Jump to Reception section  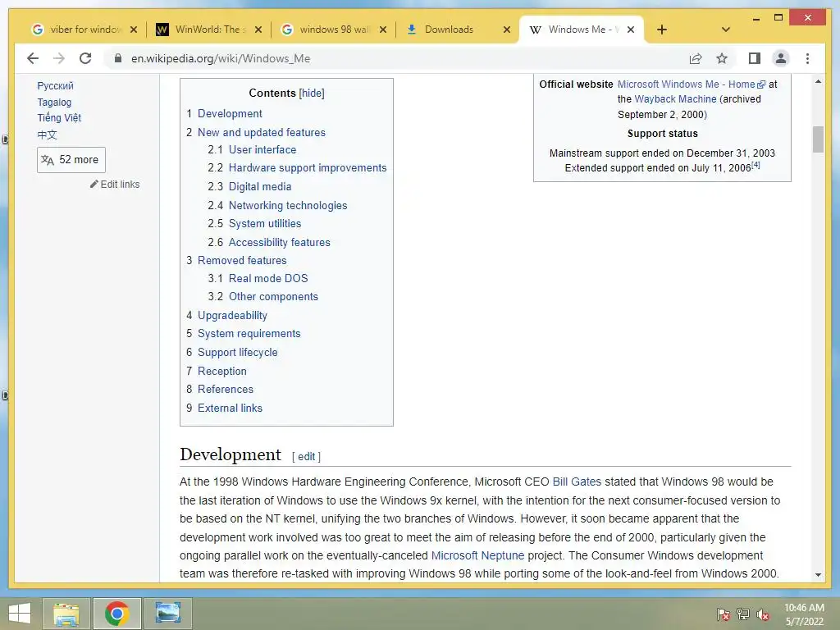point(222,372)
